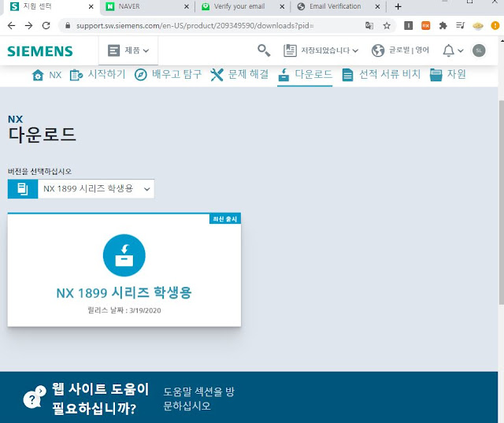Image resolution: width=504 pixels, height=423 pixels.
Task: Open the 자원 resources tab
Action: point(448,75)
